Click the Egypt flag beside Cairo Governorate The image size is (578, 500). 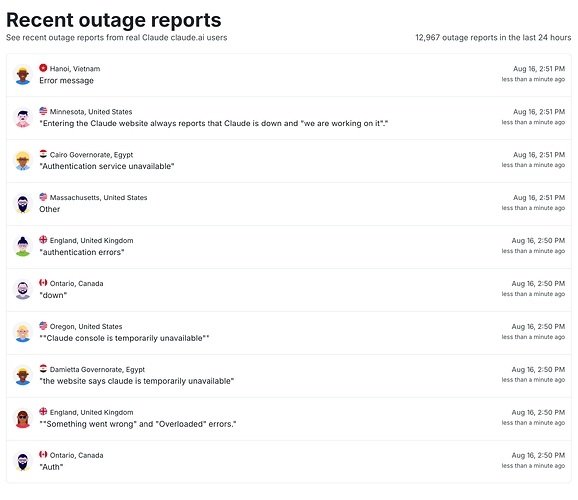pyautogui.click(x=43, y=154)
